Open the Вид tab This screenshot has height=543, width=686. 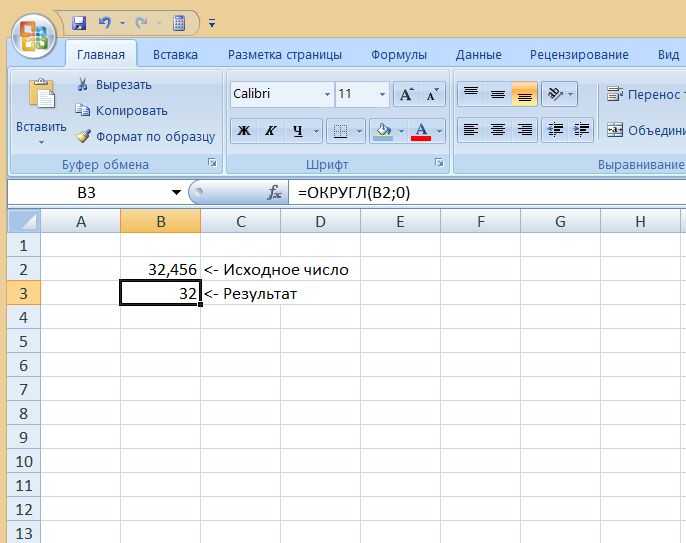668,55
